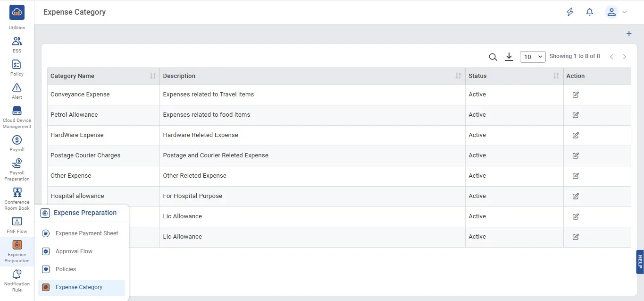Open the Alert module in sidebar
The image size is (644, 301).
[17, 91]
